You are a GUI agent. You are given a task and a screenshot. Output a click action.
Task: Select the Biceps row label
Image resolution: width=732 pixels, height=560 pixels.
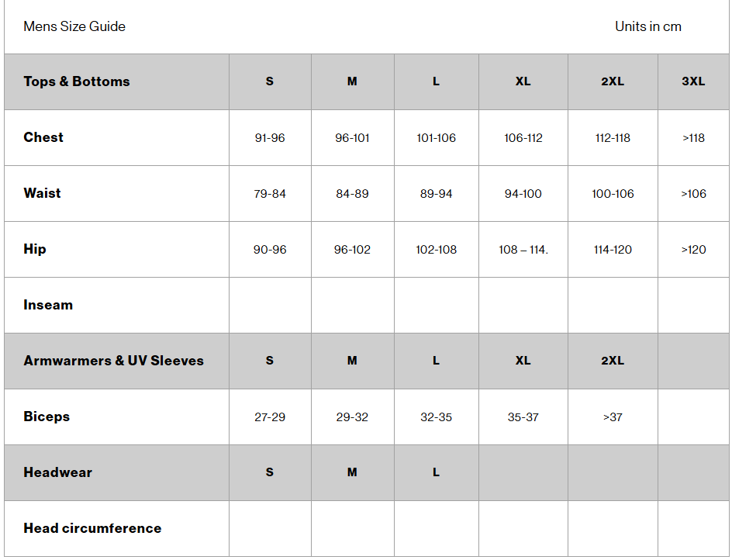click(47, 417)
